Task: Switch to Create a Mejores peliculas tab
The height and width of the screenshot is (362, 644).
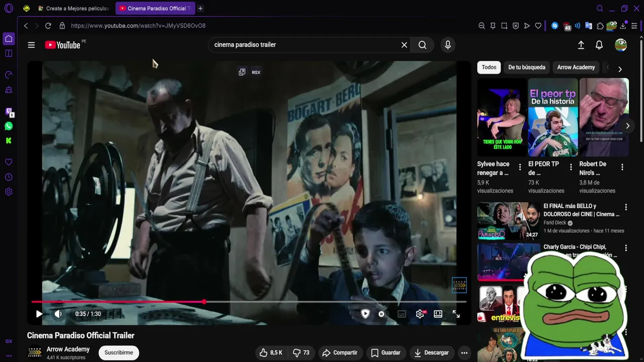Action: pos(74,9)
